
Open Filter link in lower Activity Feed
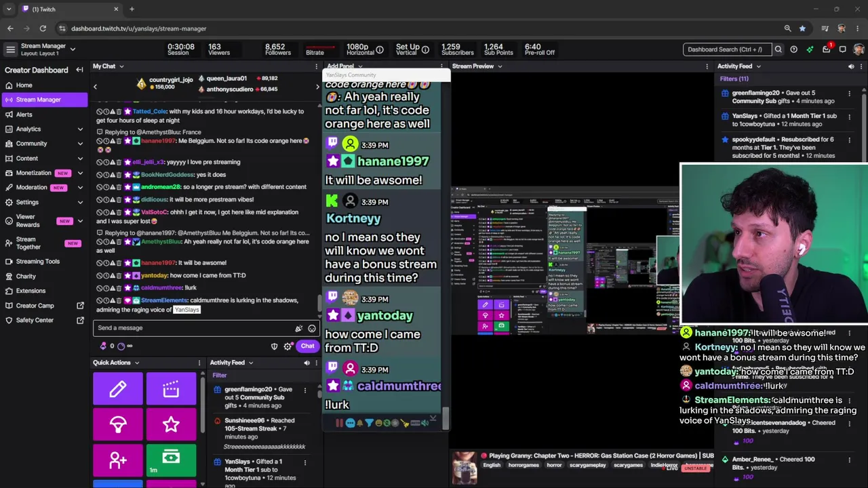tap(220, 375)
